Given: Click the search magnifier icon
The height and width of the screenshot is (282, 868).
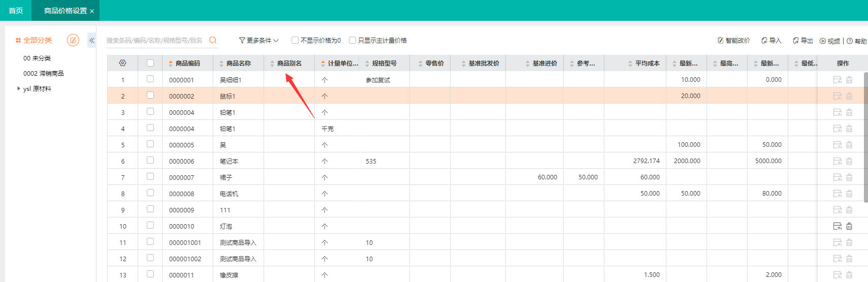Looking at the screenshot, I should 213,40.
